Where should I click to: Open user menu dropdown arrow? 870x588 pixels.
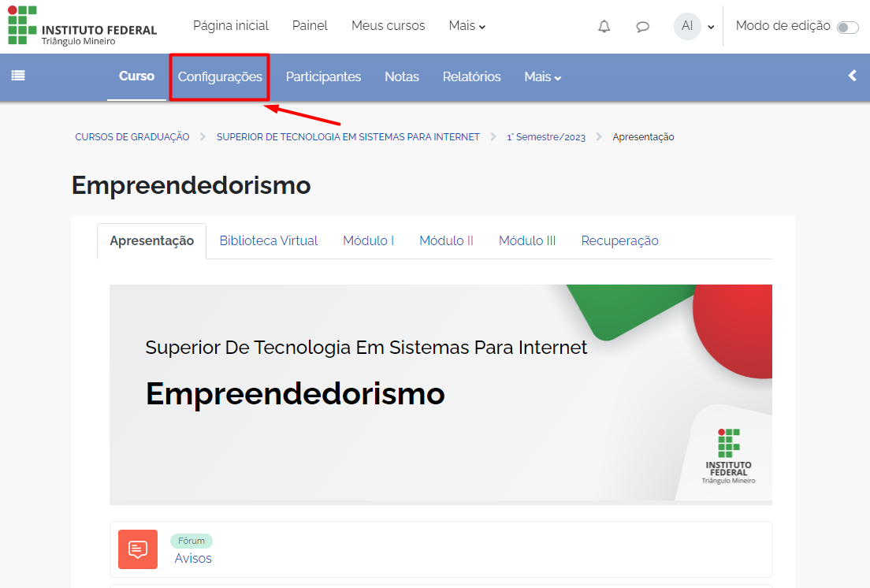pyautogui.click(x=711, y=27)
